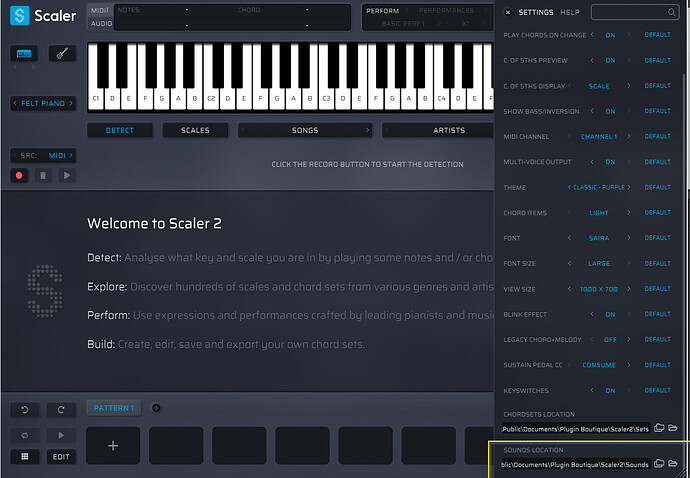Viewport: 690px width, 478px height.
Task: Decrease Font Size with left arrow
Action: pyautogui.click(x=569, y=264)
